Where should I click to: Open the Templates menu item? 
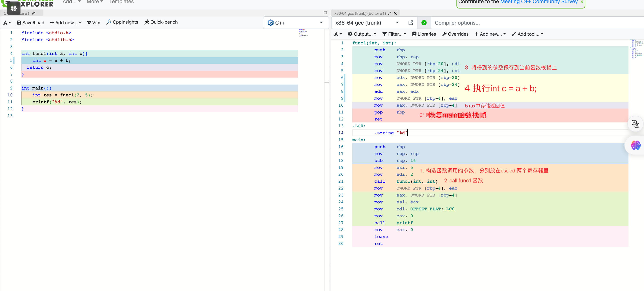[x=121, y=2]
